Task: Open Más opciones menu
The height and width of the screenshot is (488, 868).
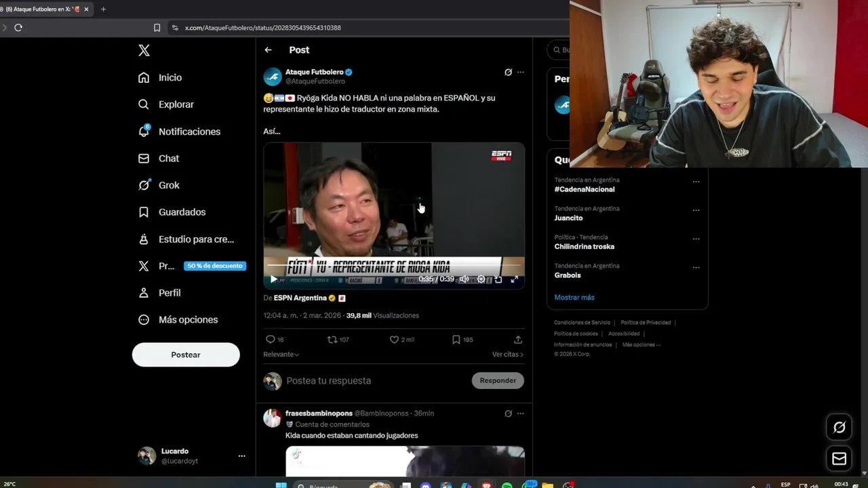Action: pos(178,320)
